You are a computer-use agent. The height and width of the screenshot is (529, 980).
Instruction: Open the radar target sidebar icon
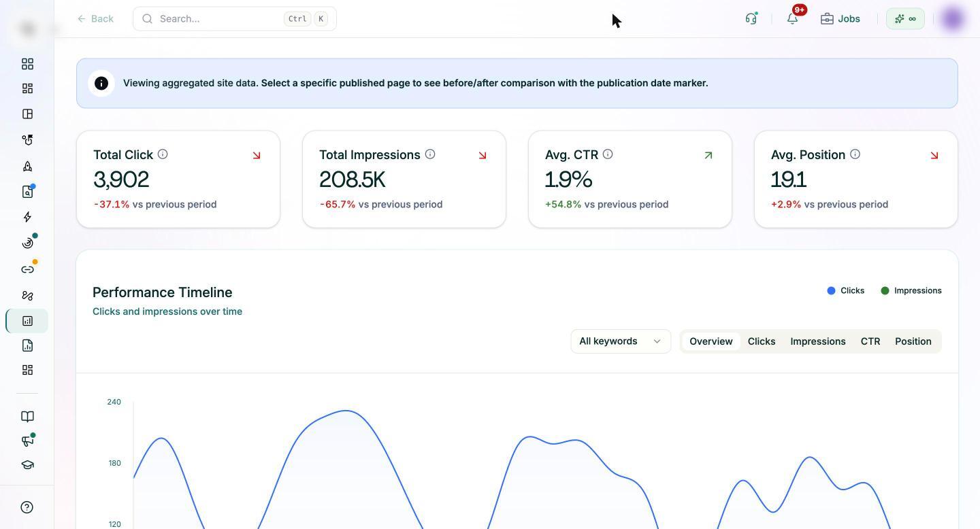27,243
